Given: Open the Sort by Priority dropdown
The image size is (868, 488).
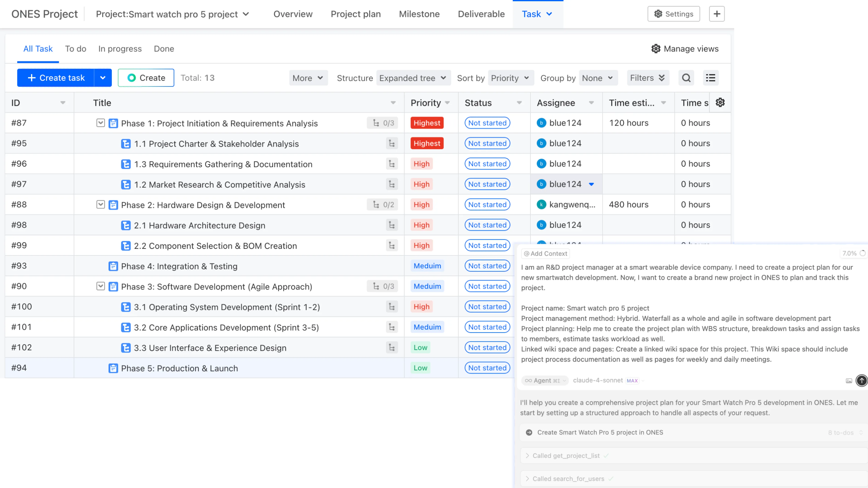Looking at the screenshot, I should pyautogui.click(x=510, y=78).
